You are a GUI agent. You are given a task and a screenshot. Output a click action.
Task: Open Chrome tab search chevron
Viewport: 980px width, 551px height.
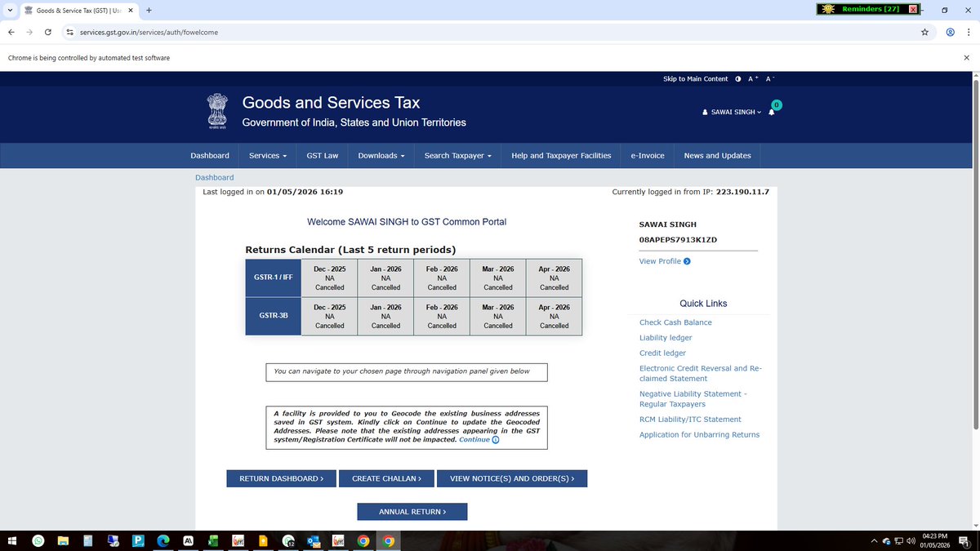tap(9, 10)
